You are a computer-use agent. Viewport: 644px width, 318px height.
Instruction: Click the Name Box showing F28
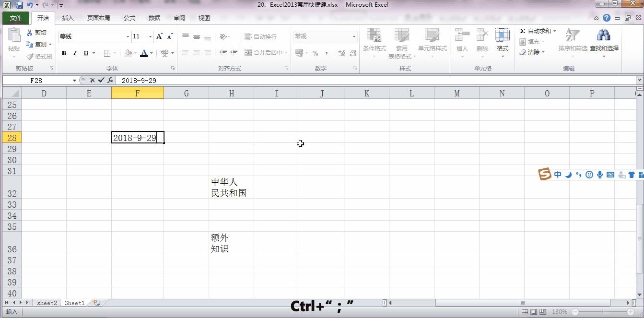(36, 80)
